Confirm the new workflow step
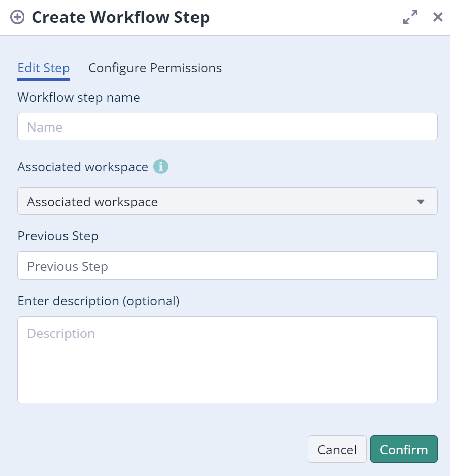The width and height of the screenshot is (450, 476). [404, 450]
